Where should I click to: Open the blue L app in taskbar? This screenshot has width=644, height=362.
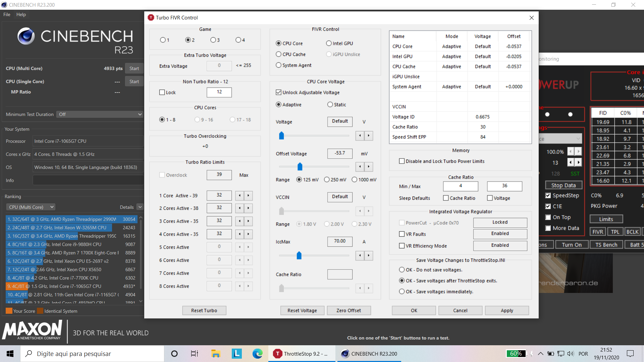coord(236,354)
